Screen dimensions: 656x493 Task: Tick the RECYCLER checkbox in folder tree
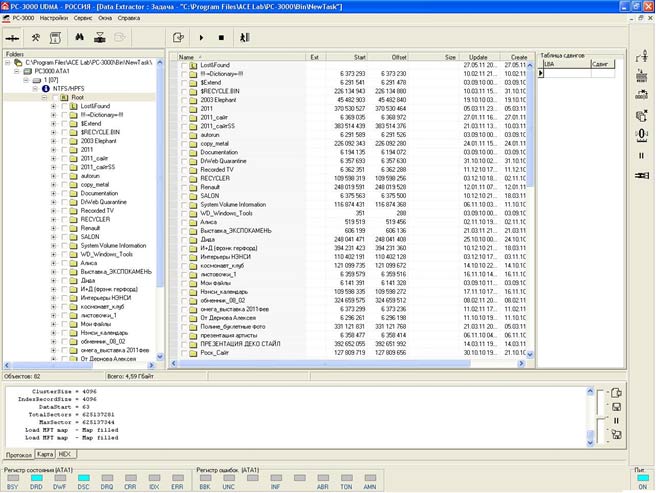click(x=64, y=219)
